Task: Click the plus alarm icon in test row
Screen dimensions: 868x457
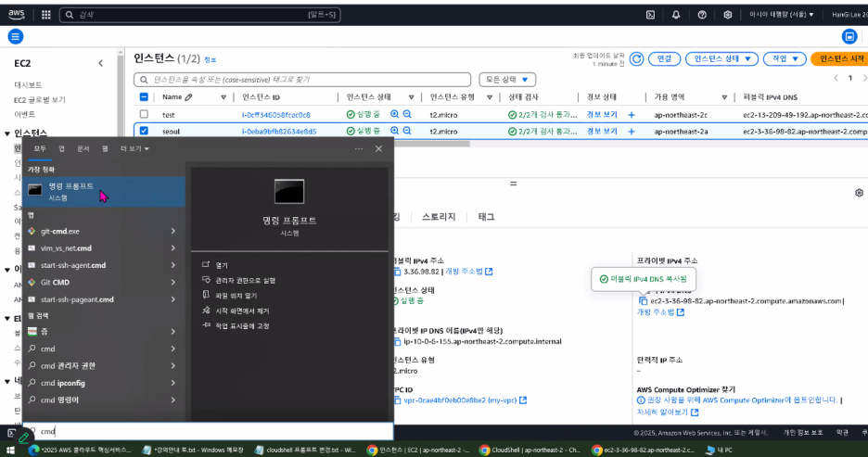Action: 632,115
